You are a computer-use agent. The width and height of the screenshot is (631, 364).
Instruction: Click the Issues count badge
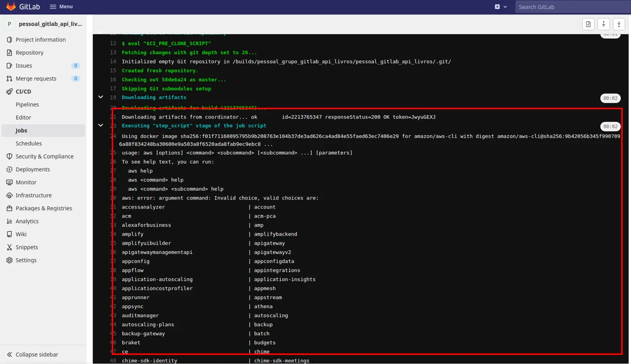[x=76, y=66]
